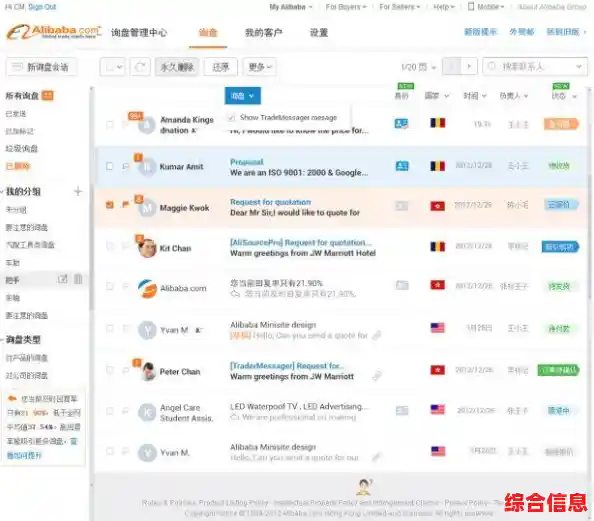Click Maggie Kwok's avatar circle
The height and width of the screenshot is (521, 594).
147,208
